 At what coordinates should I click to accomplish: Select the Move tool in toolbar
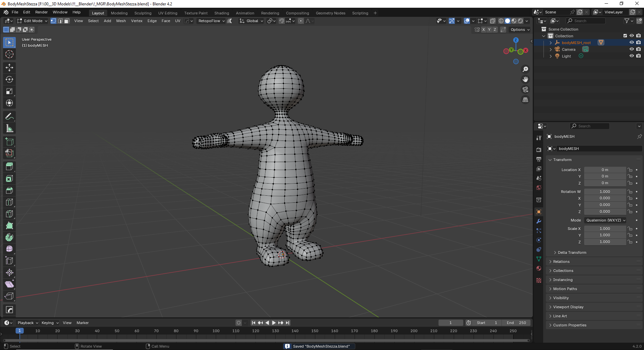click(9, 68)
